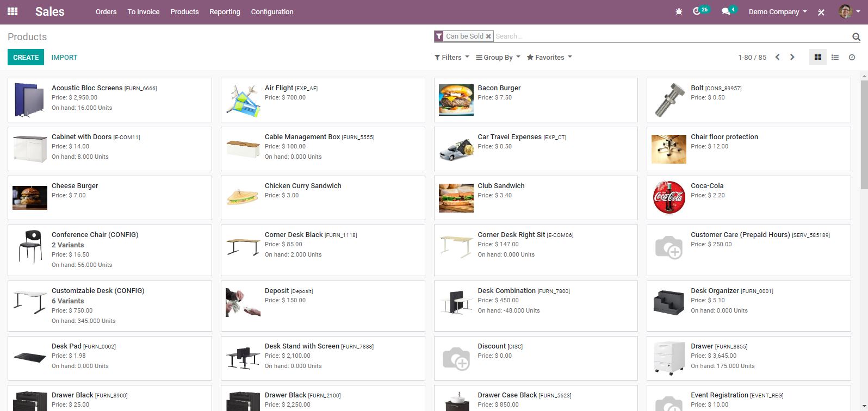The width and height of the screenshot is (868, 411).
Task: Switch to Kanban view
Action: point(817,57)
